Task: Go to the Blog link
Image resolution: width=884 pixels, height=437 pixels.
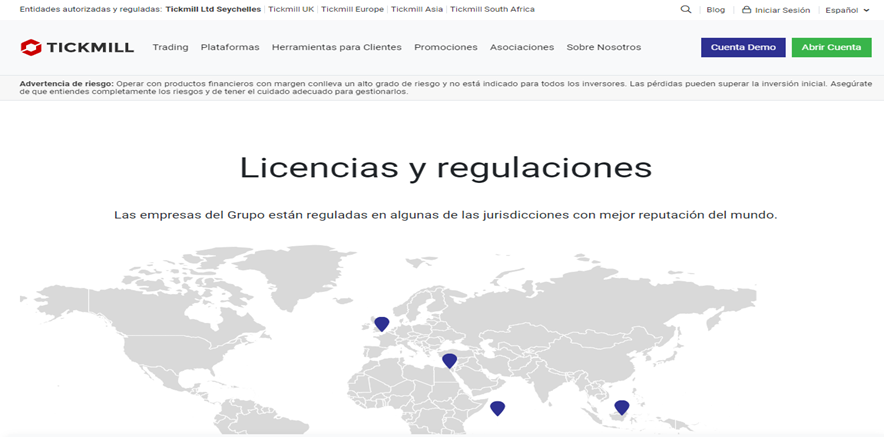Action: point(715,10)
